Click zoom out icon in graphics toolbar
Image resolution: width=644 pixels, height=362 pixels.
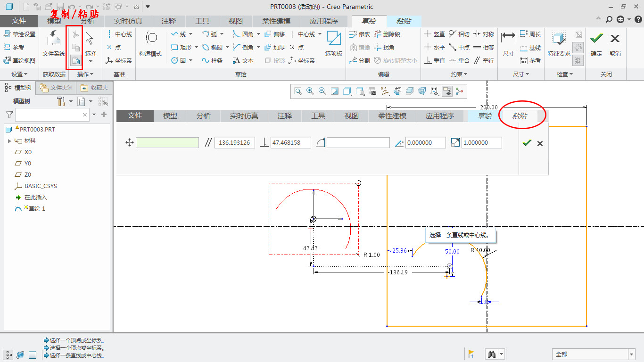[x=322, y=91]
